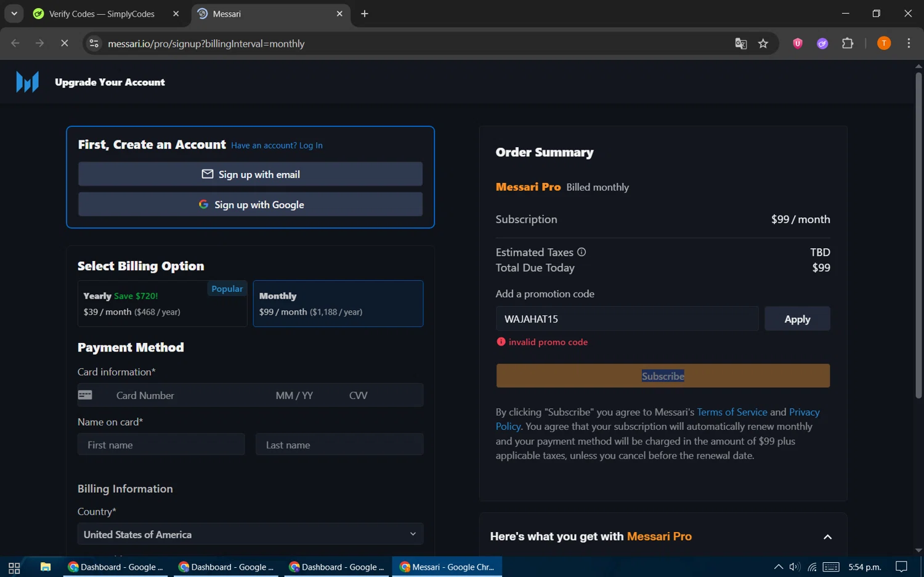The height and width of the screenshot is (577, 924).
Task: Open the Messari Chrome taskbar window
Action: coord(448,567)
